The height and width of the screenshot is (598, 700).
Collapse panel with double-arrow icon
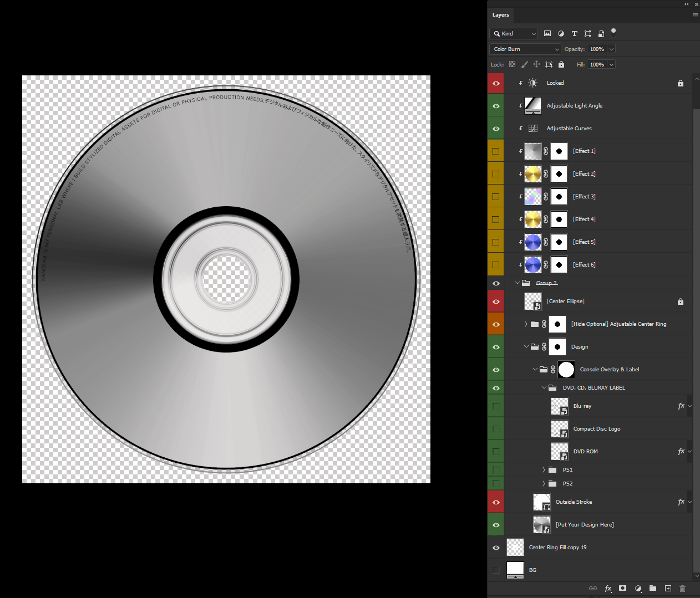(x=687, y=4)
